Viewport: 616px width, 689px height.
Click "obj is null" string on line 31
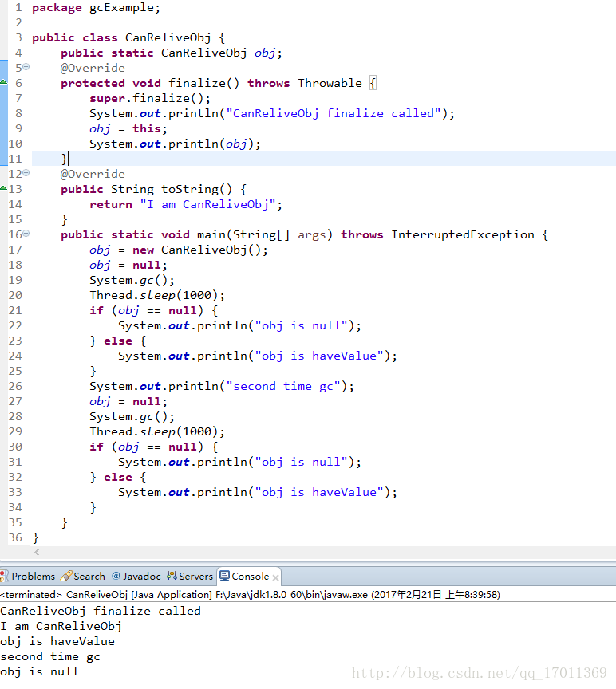[x=301, y=462]
